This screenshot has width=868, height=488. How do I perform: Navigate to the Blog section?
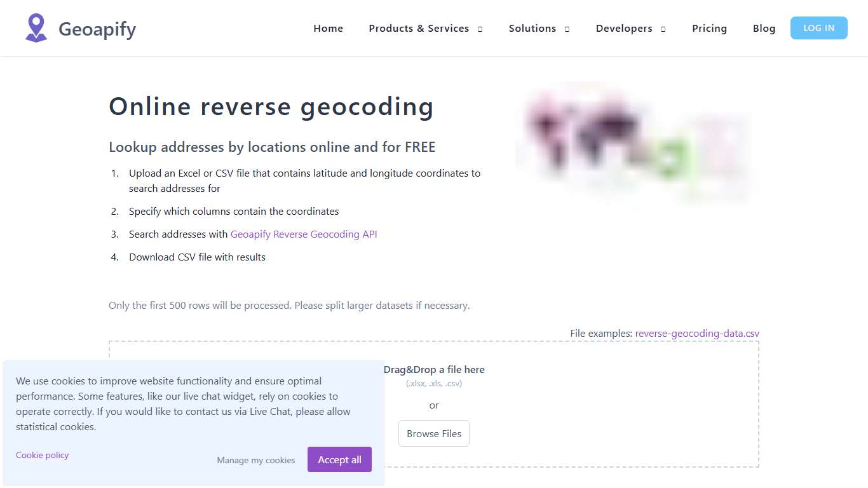(764, 28)
